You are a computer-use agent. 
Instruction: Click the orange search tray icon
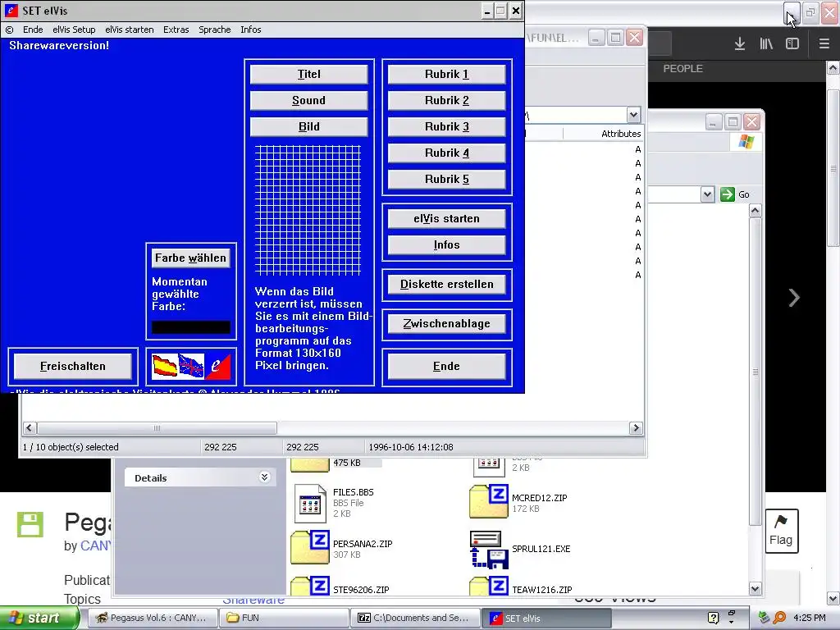(x=779, y=618)
